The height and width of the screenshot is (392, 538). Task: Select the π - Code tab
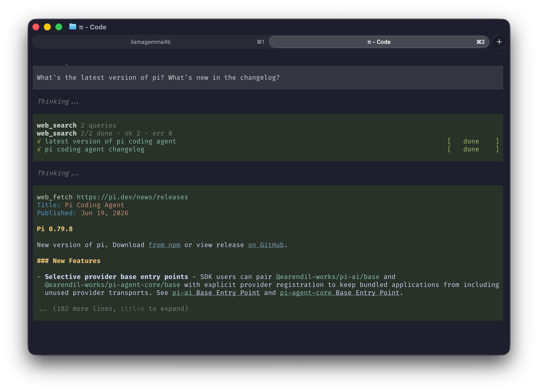[379, 42]
